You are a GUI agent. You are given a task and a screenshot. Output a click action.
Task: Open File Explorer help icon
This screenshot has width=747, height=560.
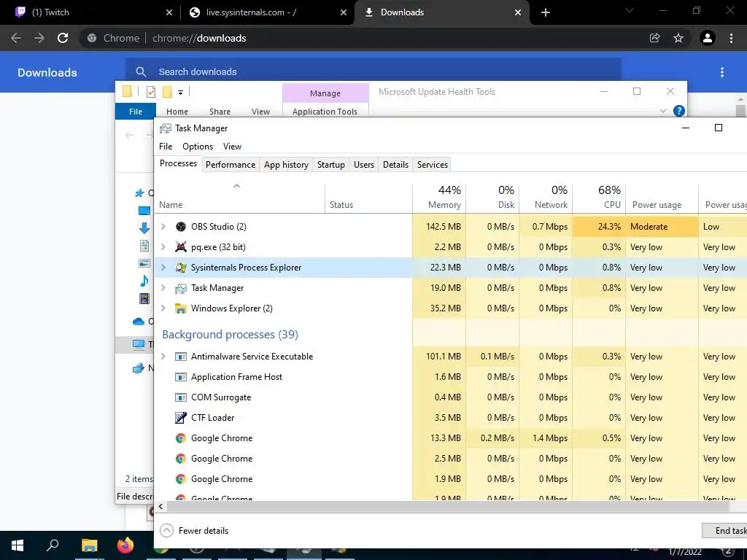[679, 111]
